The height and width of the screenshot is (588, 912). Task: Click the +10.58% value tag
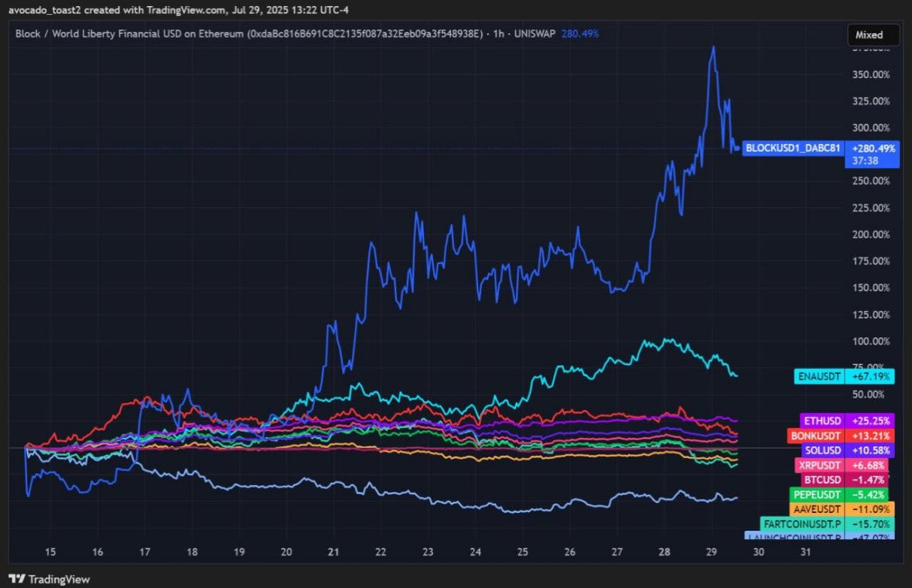871,451
